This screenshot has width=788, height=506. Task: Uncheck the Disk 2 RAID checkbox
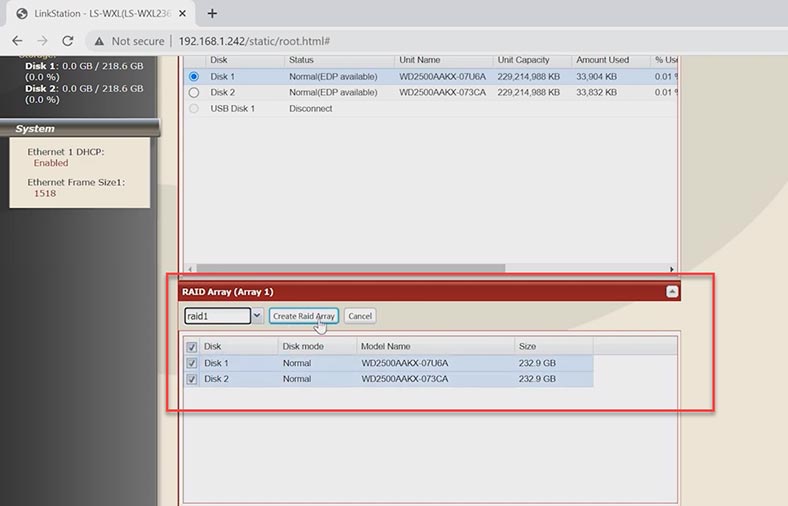(191, 379)
